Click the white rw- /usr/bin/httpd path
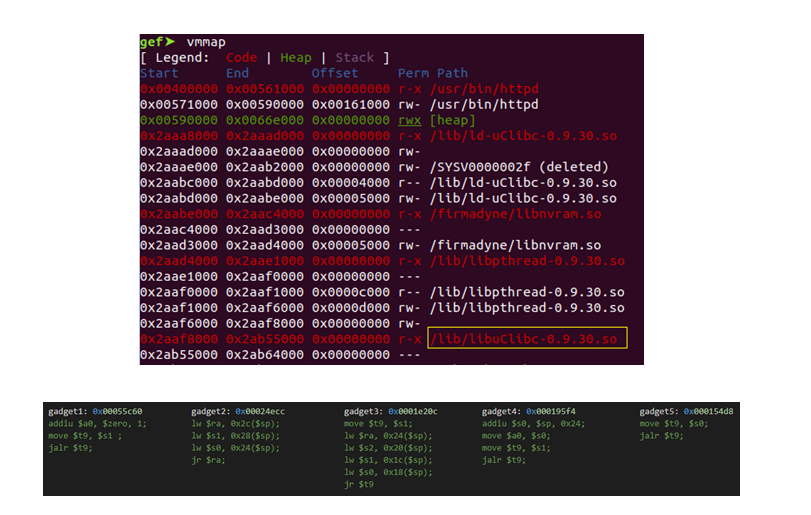Image resolution: width=811 pixels, height=515 pixels. (484, 104)
